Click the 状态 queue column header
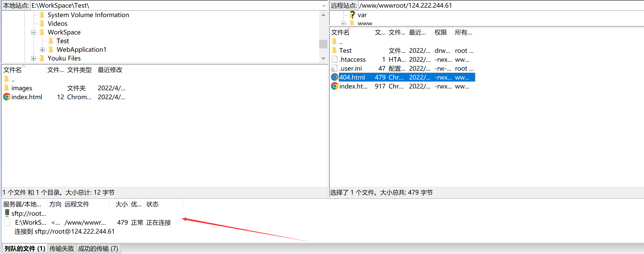Screen dimensions: 644x254 164,204
